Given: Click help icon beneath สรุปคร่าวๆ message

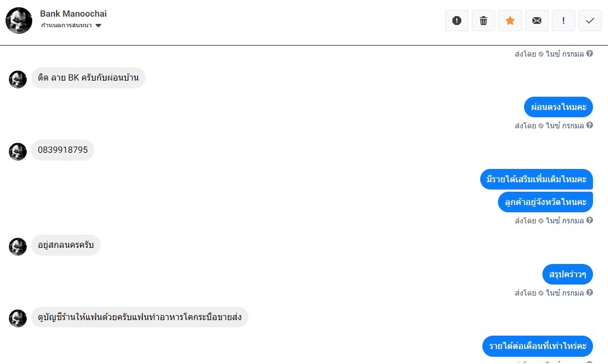Looking at the screenshot, I should click(590, 293).
